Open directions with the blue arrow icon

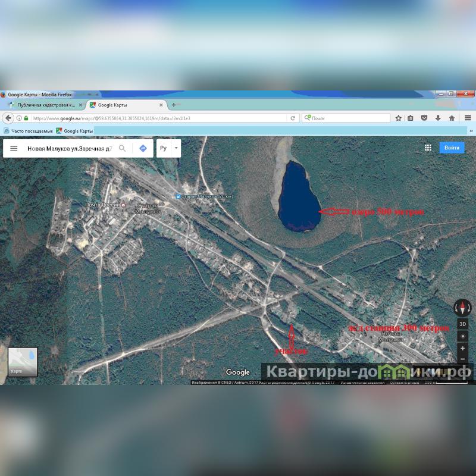pyautogui.click(x=143, y=148)
